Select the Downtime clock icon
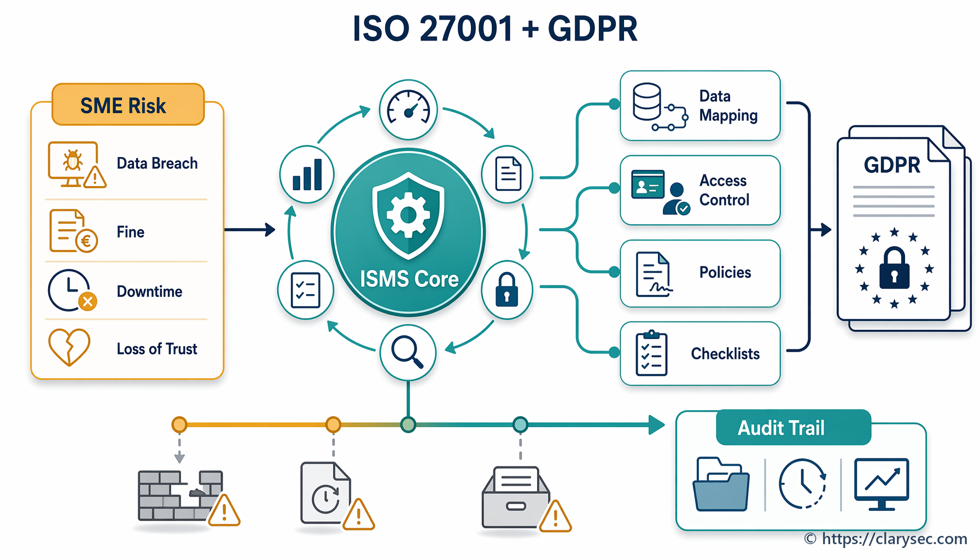The image size is (980, 560). pyautogui.click(x=72, y=290)
